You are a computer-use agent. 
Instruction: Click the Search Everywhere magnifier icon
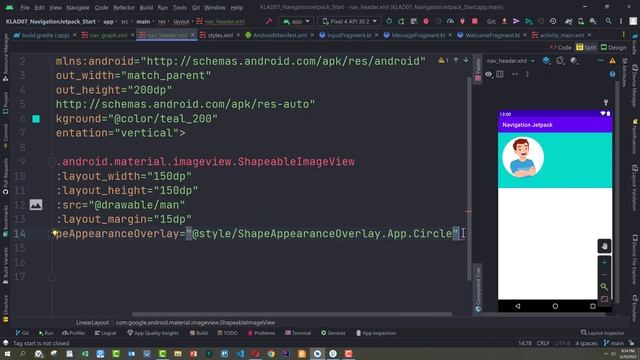pyautogui.click(x=609, y=21)
